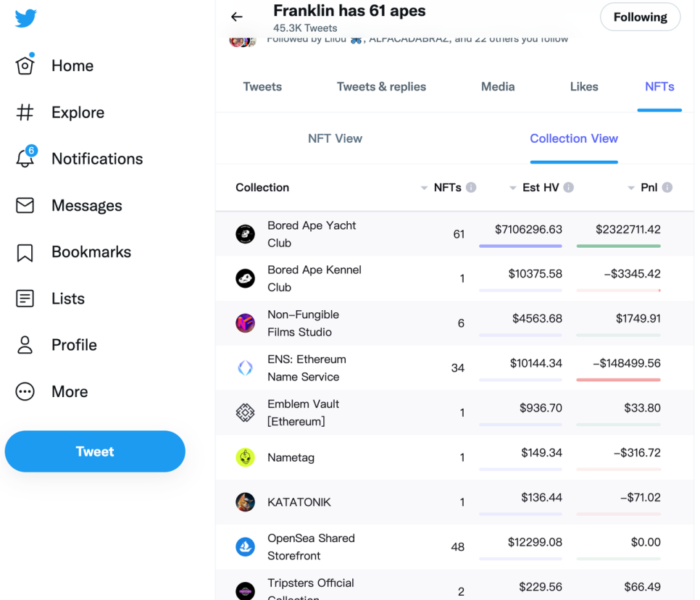Viewport: 700px width, 600px height.
Task: Click the $2322711.42 Pnl value
Action: click(628, 230)
